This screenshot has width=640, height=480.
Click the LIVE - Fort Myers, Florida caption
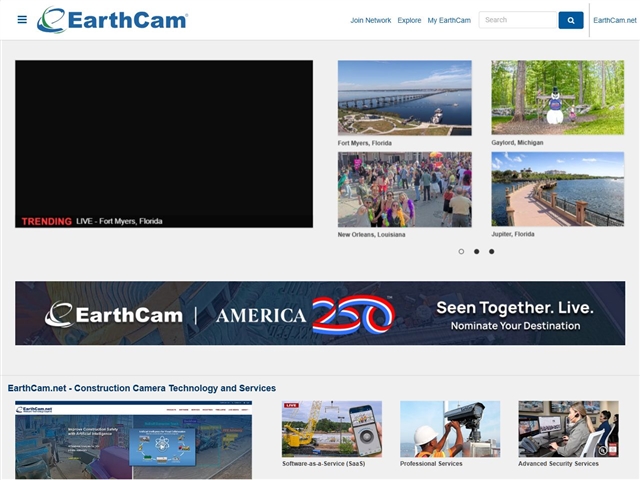[119, 221]
